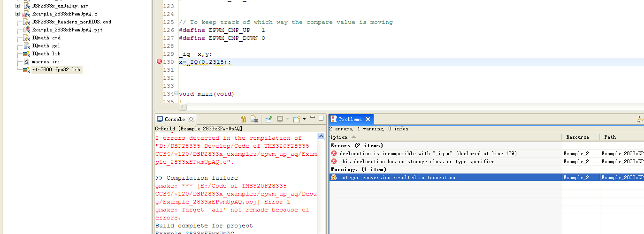Maximize the Console view panel
The height and width of the screenshot is (234, 644).
point(321,118)
